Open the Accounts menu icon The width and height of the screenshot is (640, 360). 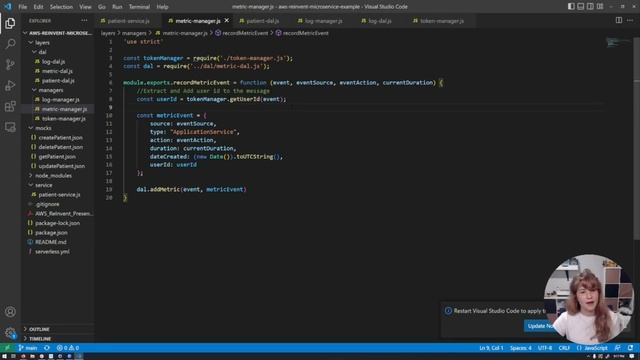point(10,312)
